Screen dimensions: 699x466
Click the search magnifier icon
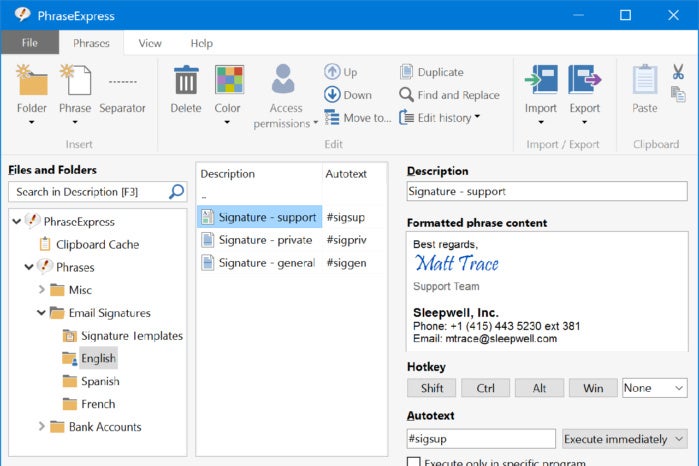click(177, 192)
